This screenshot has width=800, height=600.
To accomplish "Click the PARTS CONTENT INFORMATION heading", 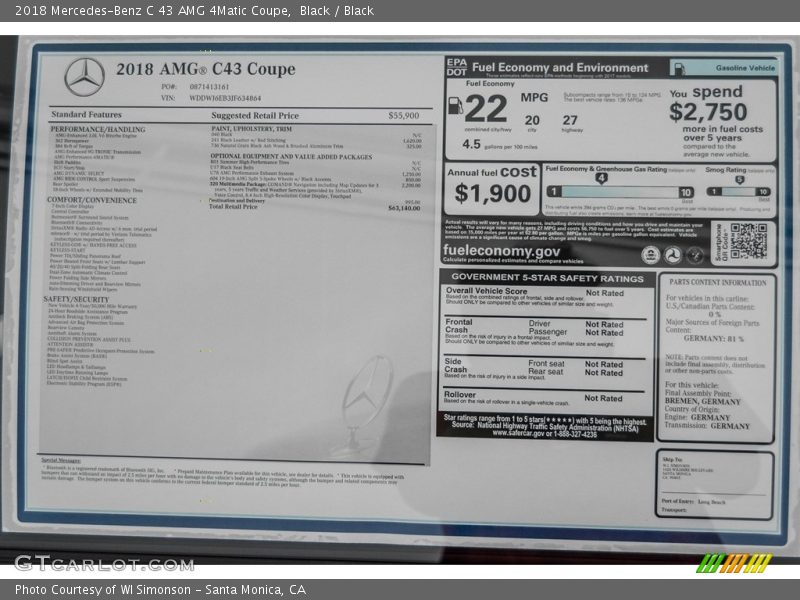I will pyautogui.click(x=718, y=283).
